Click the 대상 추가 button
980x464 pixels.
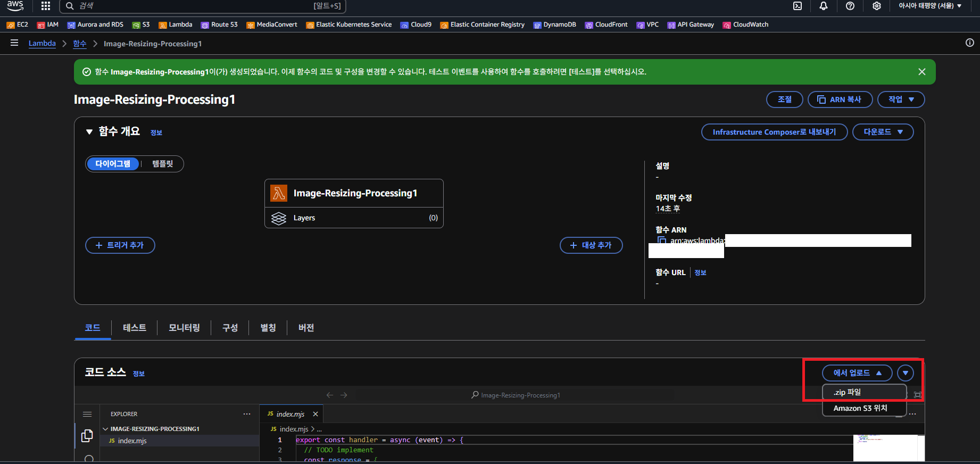591,245
